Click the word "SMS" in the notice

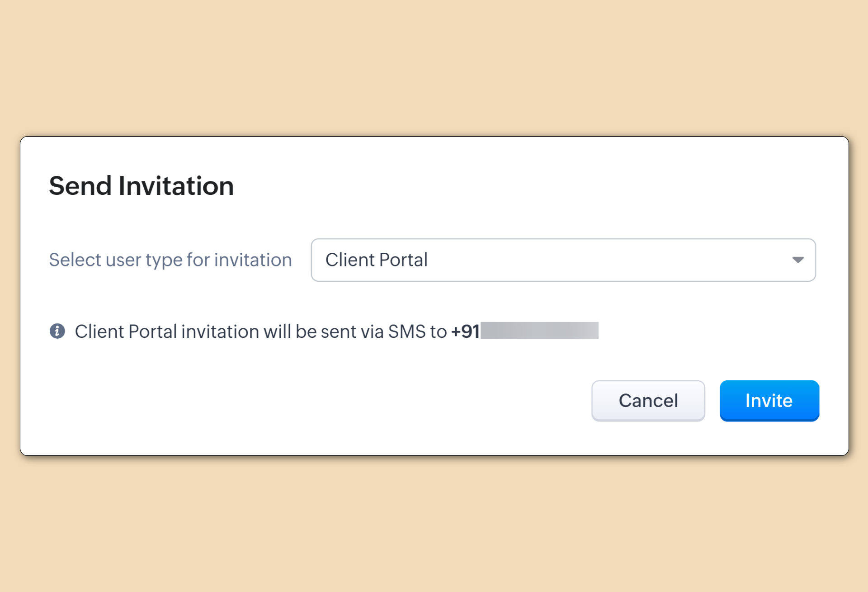tap(407, 332)
